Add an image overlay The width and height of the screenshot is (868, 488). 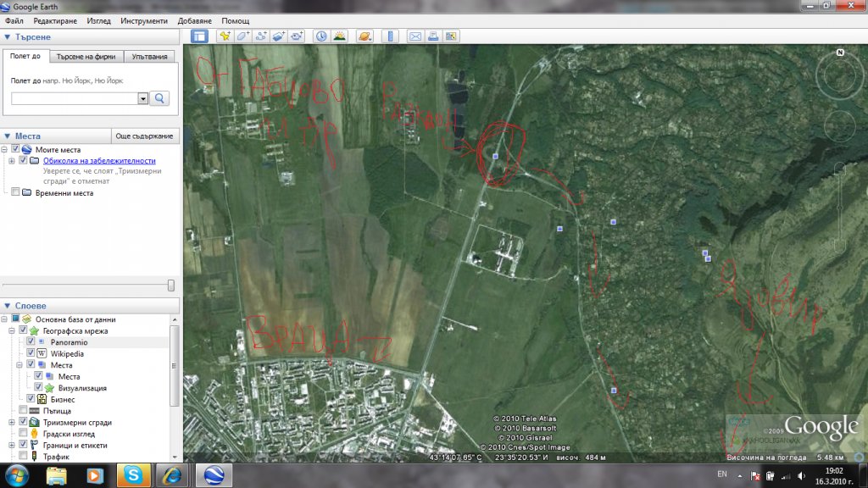pos(278,36)
